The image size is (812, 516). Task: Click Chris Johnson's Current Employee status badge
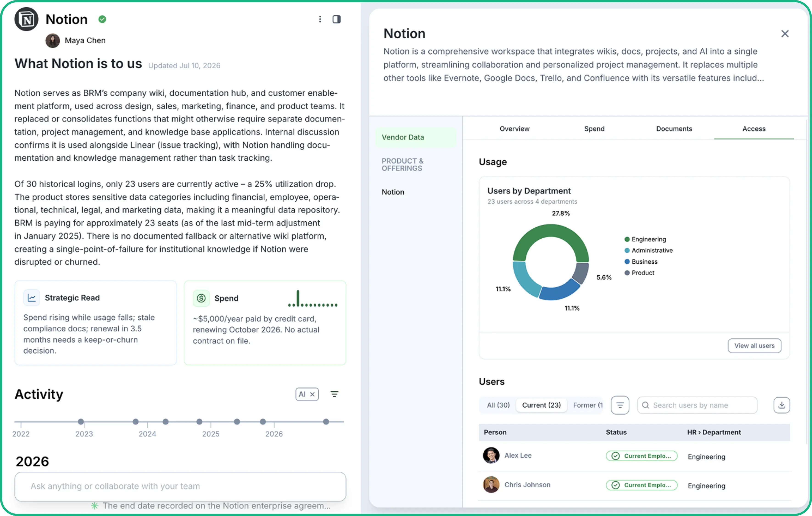[x=642, y=485]
